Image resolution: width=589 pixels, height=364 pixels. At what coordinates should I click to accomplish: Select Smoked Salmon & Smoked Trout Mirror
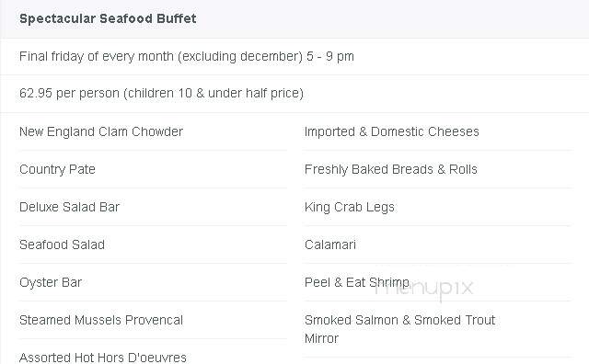click(x=399, y=329)
